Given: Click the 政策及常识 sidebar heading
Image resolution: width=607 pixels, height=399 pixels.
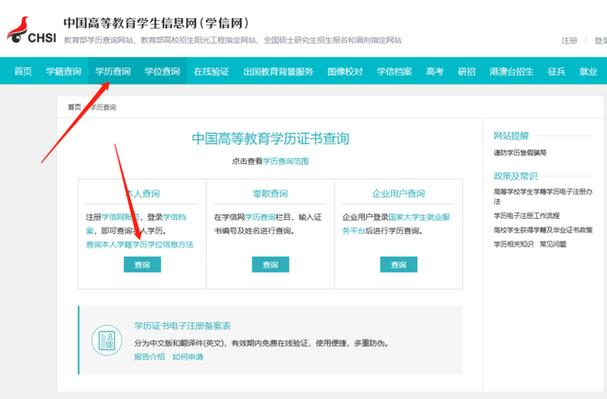Looking at the screenshot, I should [515, 176].
